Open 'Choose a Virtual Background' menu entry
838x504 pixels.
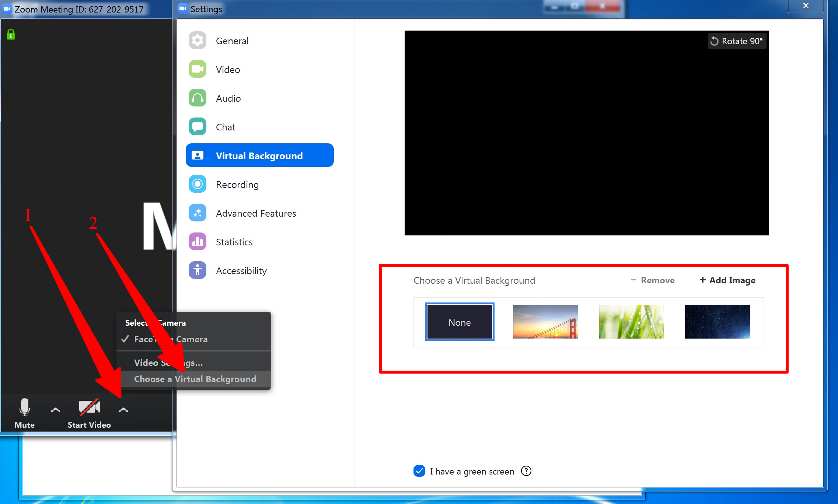(195, 379)
